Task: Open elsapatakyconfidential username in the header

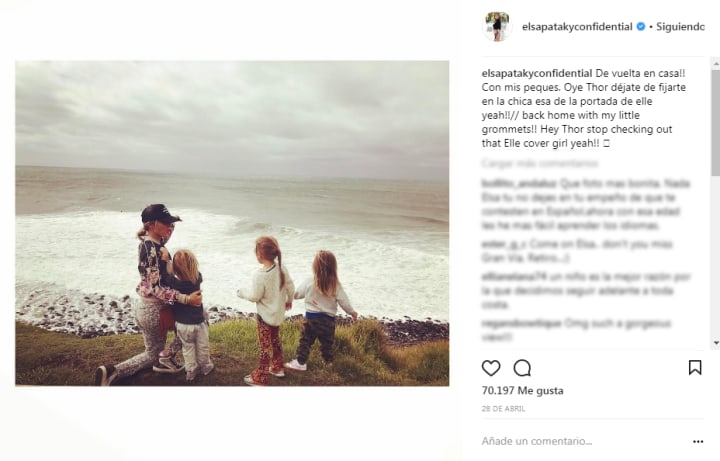Action: (x=577, y=27)
